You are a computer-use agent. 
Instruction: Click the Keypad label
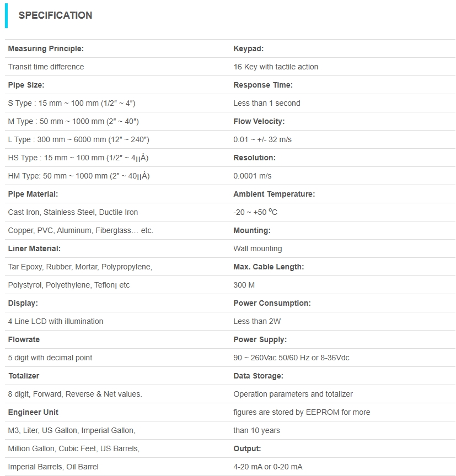(248, 48)
